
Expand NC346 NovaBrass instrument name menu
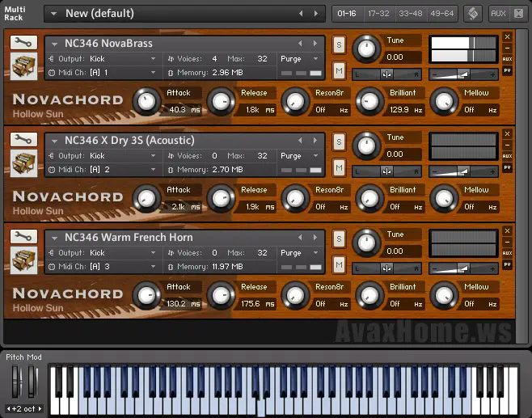coord(54,44)
